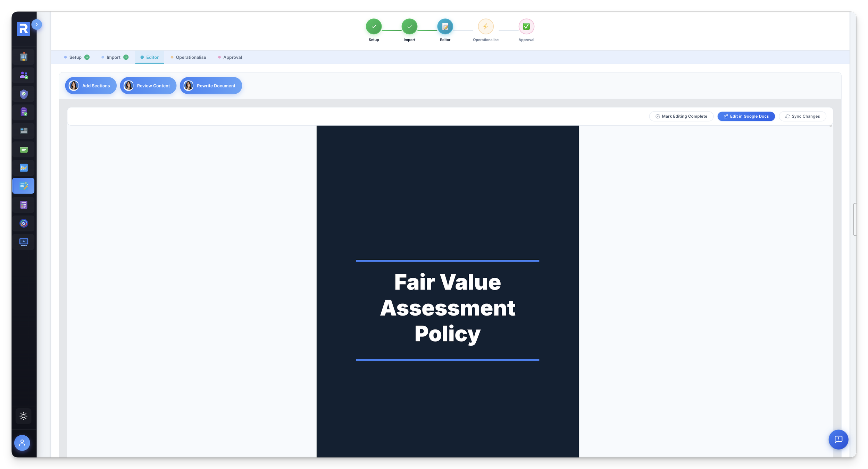This screenshot has height=469, width=868.
Task: Select the team members icon in the sidebar
Action: (x=23, y=75)
